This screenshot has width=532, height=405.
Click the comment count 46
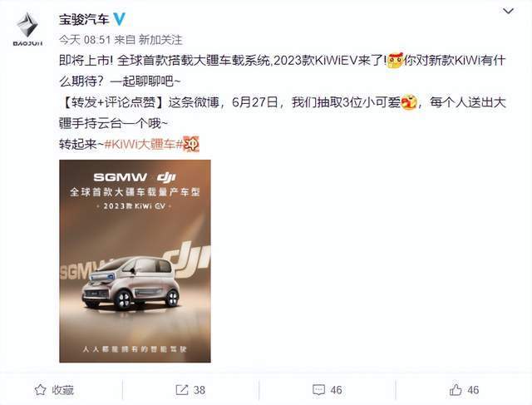pyautogui.click(x=336, y=390)
